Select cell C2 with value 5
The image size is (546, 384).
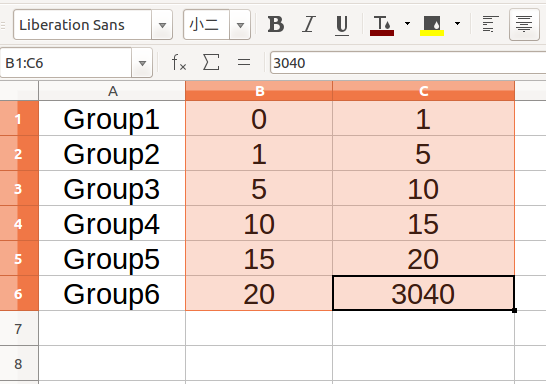point(423,153)
